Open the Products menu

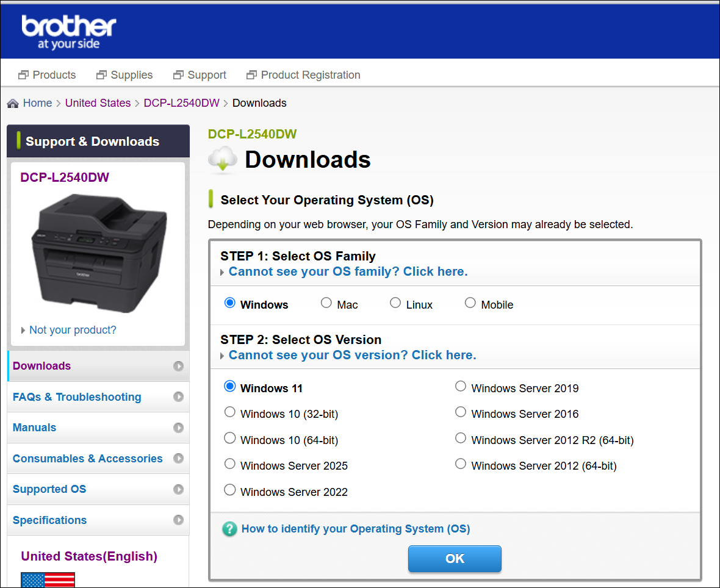point(54,75)
